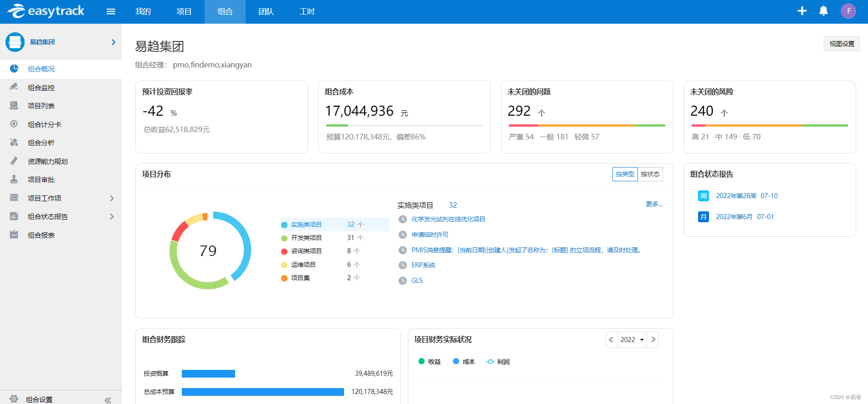Collapse the sidebar with double-chevron icon
The width and height of the screenshot is (868, 404).
coord(108,400)
